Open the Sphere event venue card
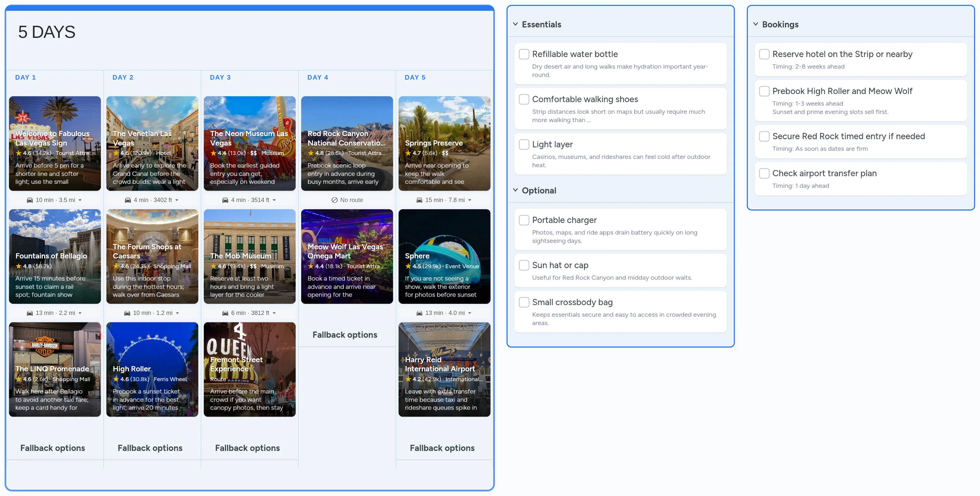The width and height of the screenshot is (980, 496). pos(444,256)
